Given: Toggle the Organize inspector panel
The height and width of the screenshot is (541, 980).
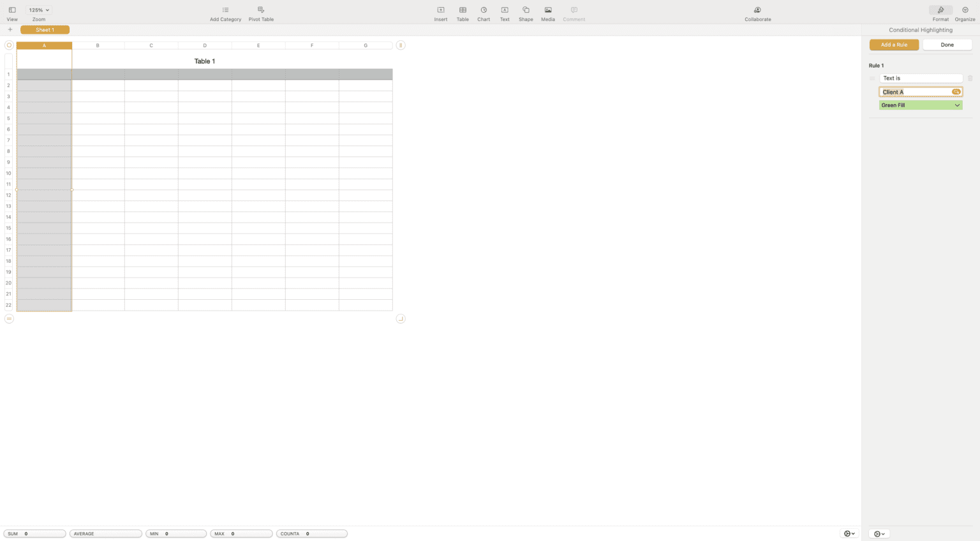Looking at the screenshot, I should click(x=965, y=10).
